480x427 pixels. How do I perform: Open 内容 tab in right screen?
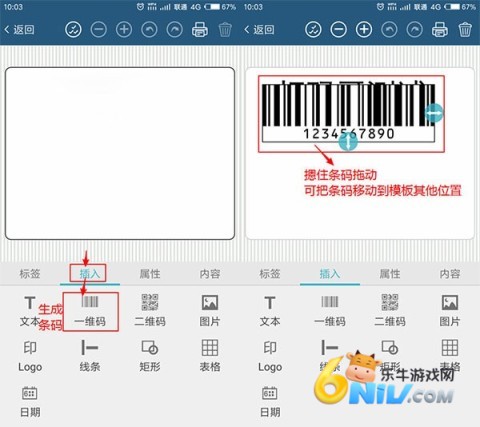click(x=450, y=274)
